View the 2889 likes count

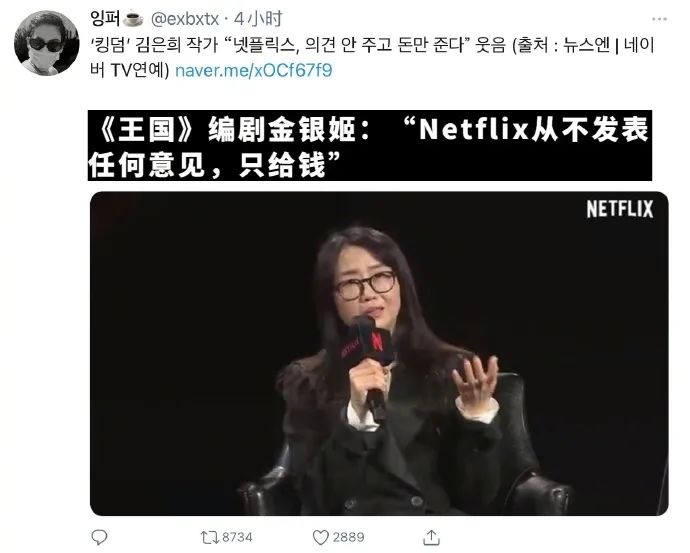[x=348, y=537]
